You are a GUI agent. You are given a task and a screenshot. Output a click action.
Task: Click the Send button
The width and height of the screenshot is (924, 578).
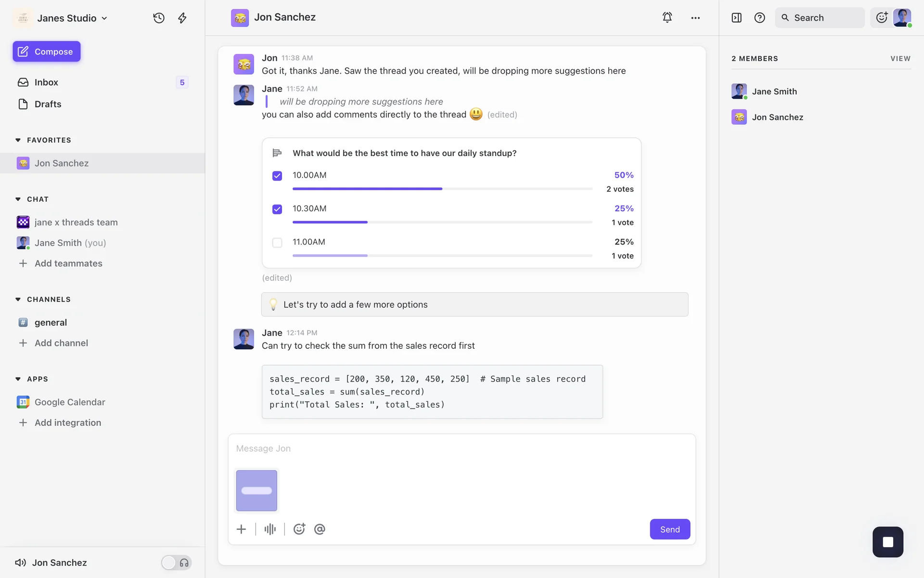669,529
